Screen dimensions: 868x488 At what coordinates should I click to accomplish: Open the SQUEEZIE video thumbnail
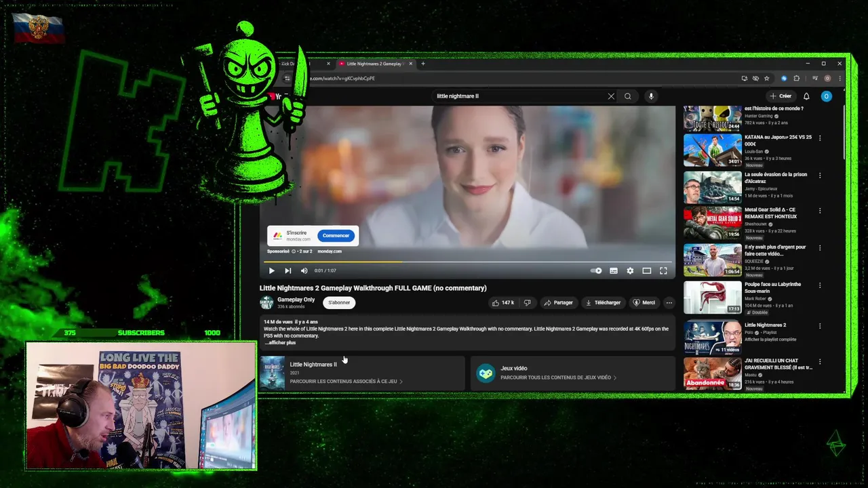click(713, 260)
